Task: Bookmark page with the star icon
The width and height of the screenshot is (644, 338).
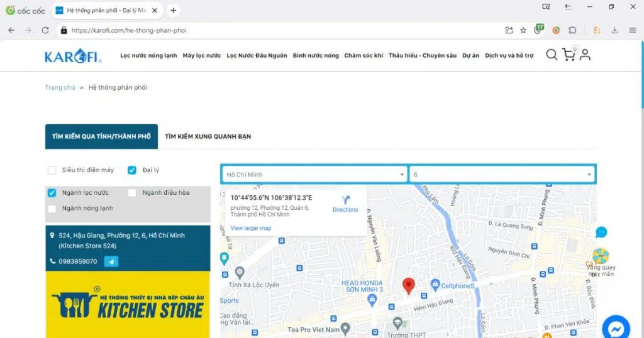Action: [523, 30]
